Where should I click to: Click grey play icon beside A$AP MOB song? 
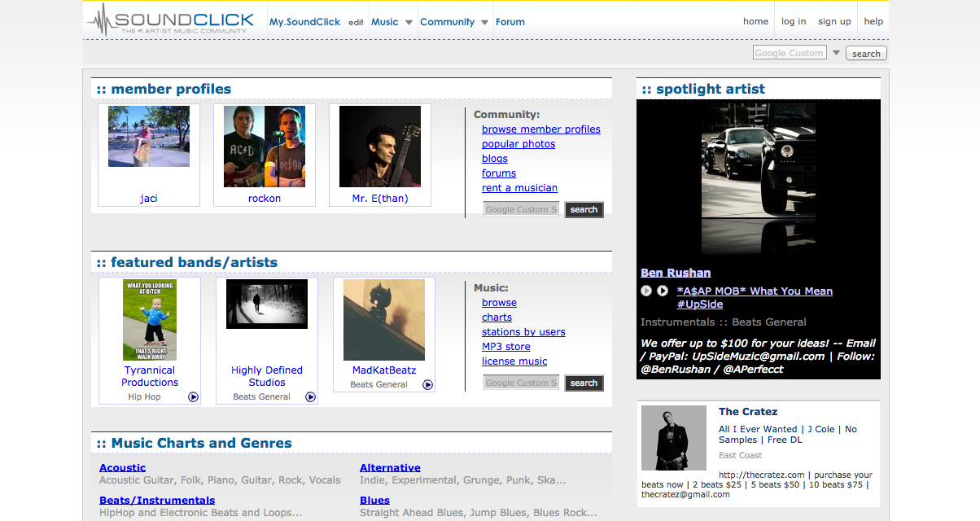click(x=646, y=291)
